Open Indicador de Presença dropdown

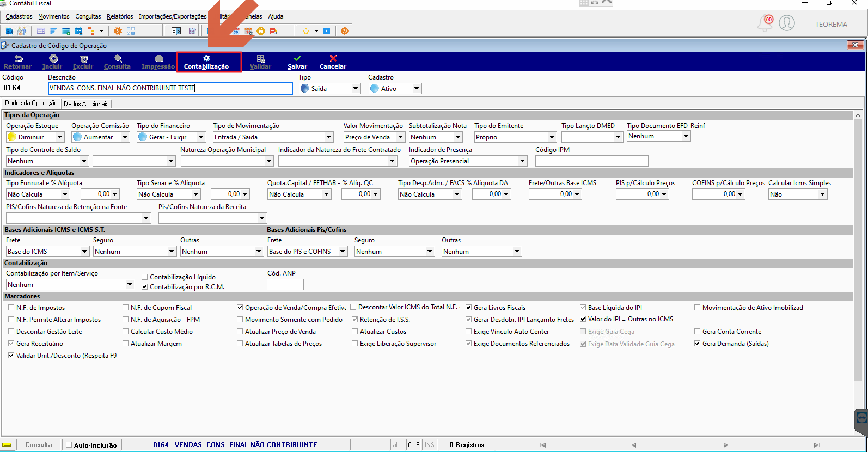pyautogui.click(x=468, y=161)
